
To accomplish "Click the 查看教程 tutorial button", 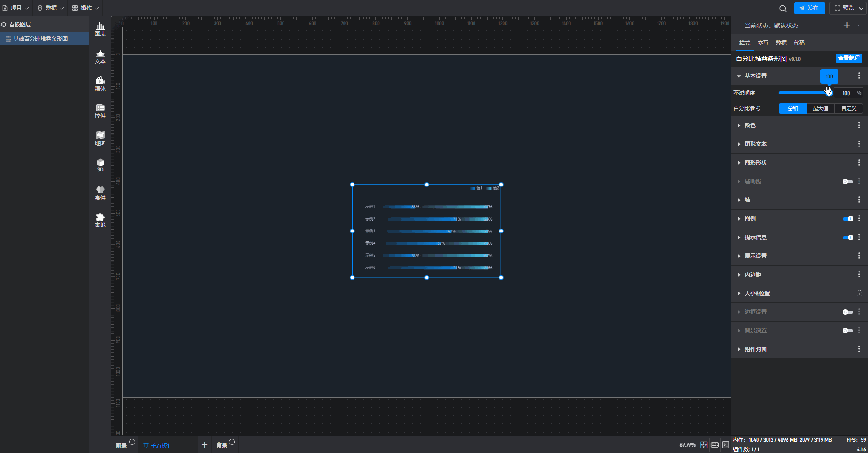I will click(x=848, y=58).
